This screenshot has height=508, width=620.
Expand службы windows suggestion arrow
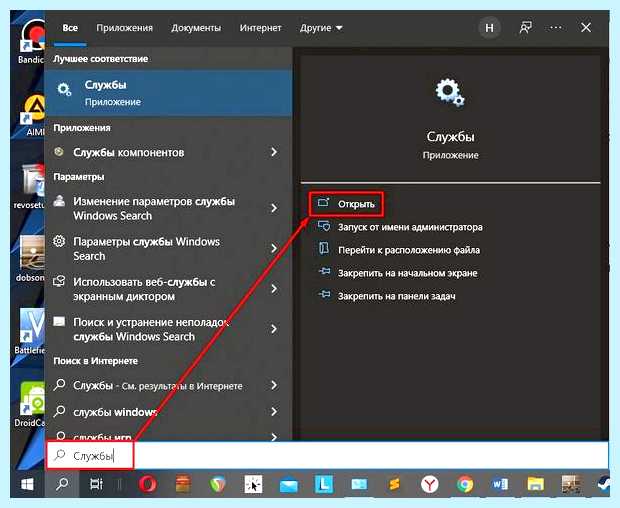point(274,412)
